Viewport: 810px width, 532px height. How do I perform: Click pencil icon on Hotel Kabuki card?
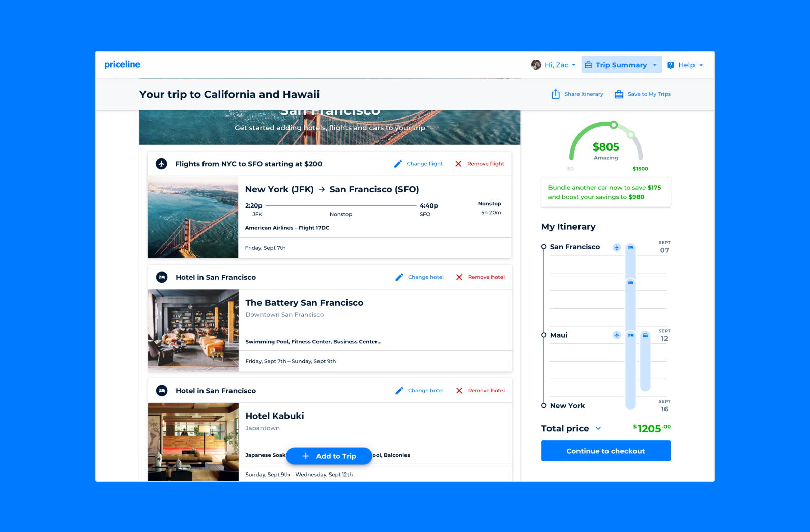[399, 391]
